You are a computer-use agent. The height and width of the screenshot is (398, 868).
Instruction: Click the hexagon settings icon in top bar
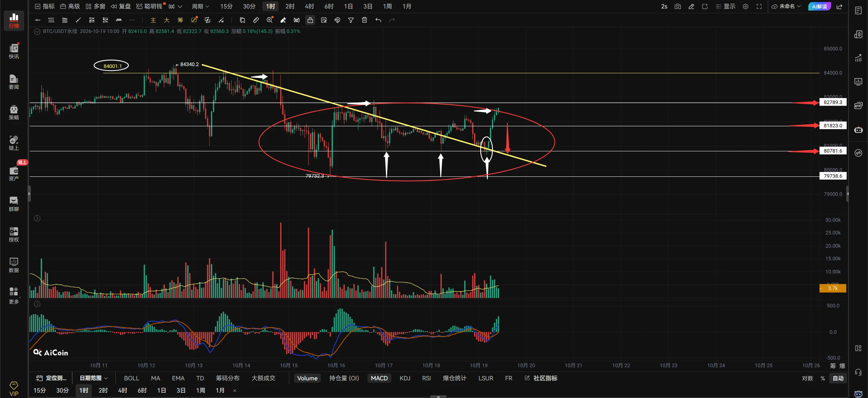point(746,6)
